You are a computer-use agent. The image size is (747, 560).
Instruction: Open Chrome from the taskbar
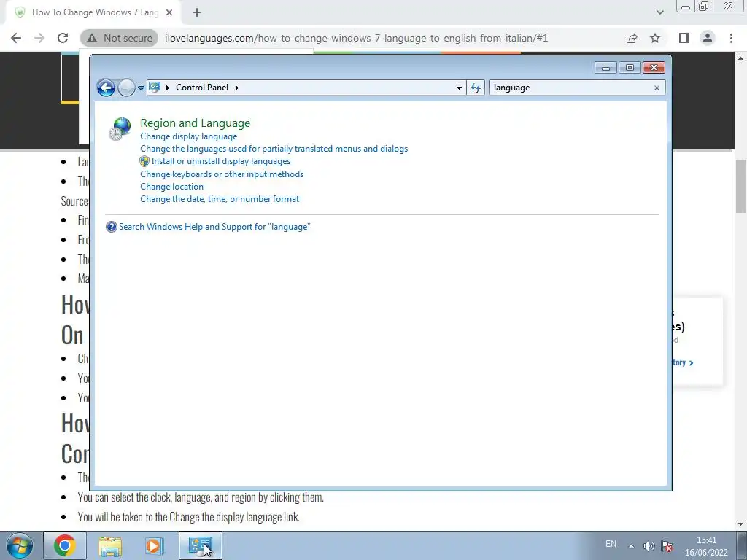pyautogui.click(x=65, y=545)
